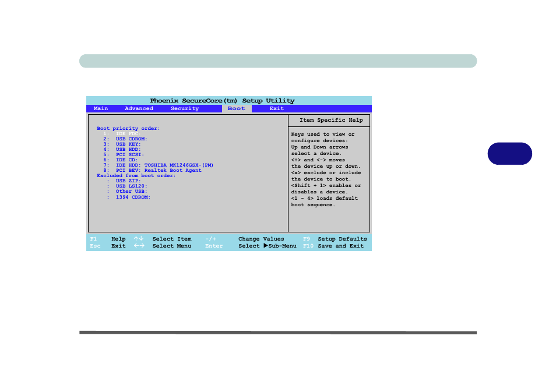Click the Excluded from boot order heading

136,175
